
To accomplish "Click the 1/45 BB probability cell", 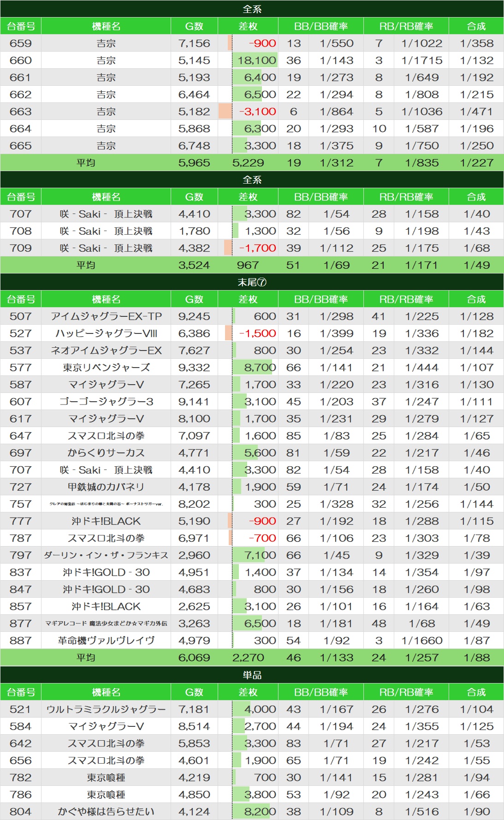I will [337, 555].
